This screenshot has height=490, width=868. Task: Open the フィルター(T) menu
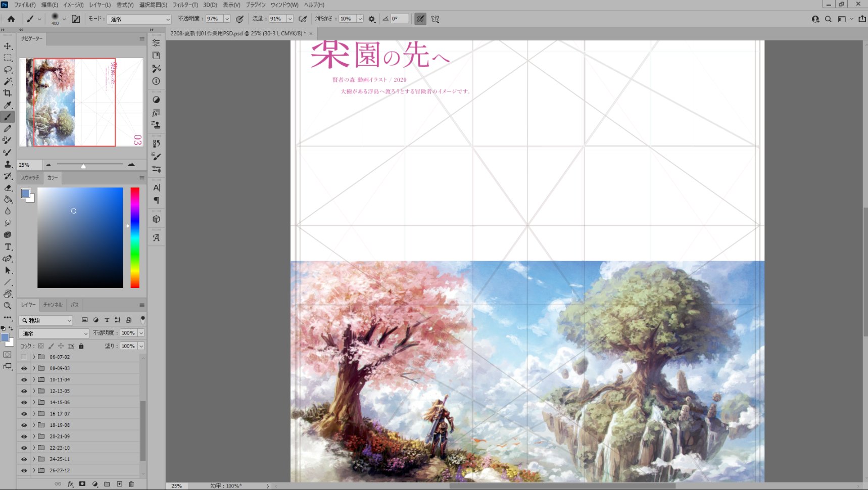(x=185, y=5)
